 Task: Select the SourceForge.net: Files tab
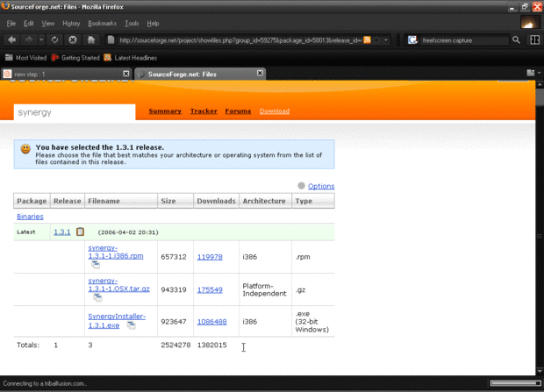pyautogui.click(x=200, y=74)
